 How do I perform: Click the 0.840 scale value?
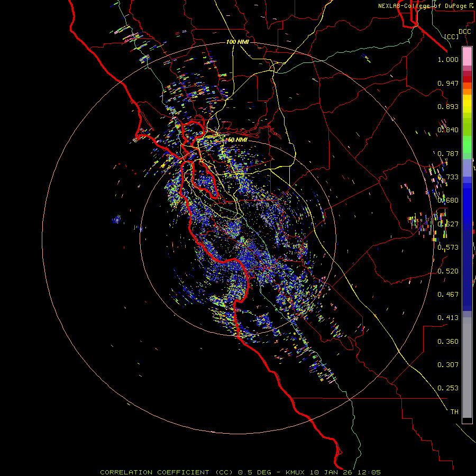coord(448,130)
